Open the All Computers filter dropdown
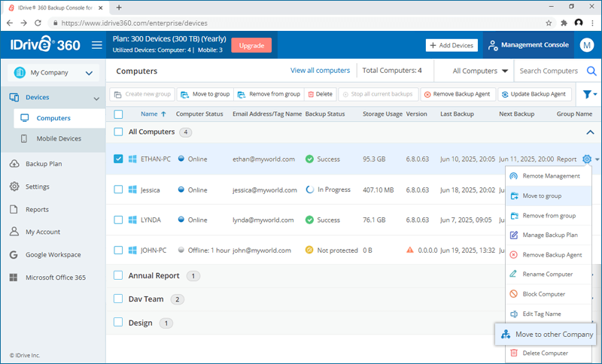Viewport: 602px width, 364px height. tap(480, 71)
